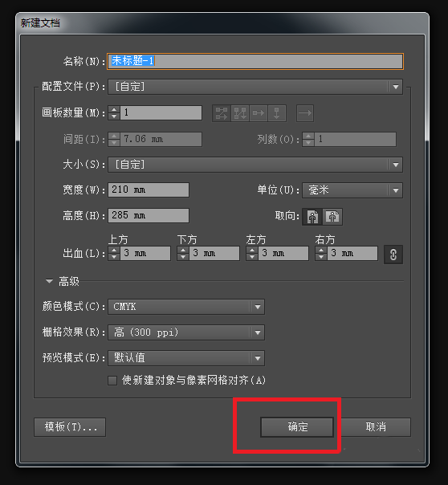Select landscape orientation icon
The image size is (448, 485).
[x=332, y=217]
